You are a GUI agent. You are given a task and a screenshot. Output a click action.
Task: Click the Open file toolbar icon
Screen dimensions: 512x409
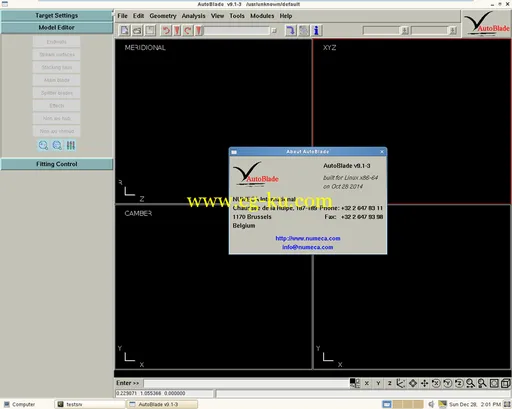click(137, 30)
